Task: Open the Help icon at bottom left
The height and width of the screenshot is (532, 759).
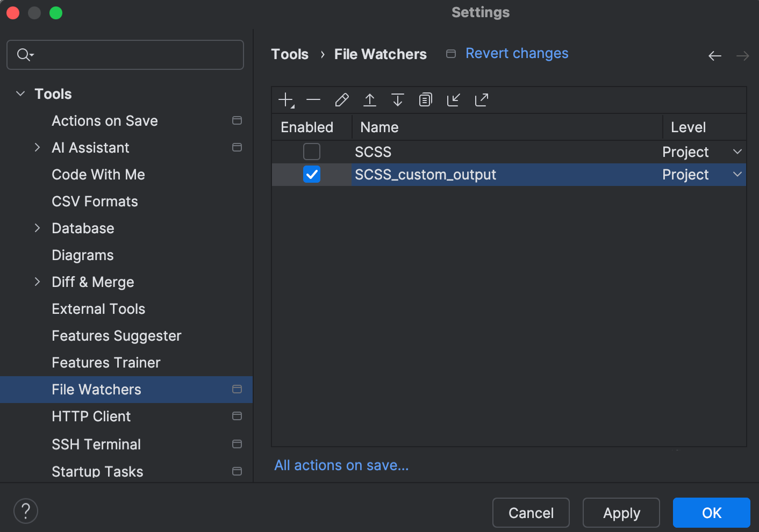Action: point(25,511)
